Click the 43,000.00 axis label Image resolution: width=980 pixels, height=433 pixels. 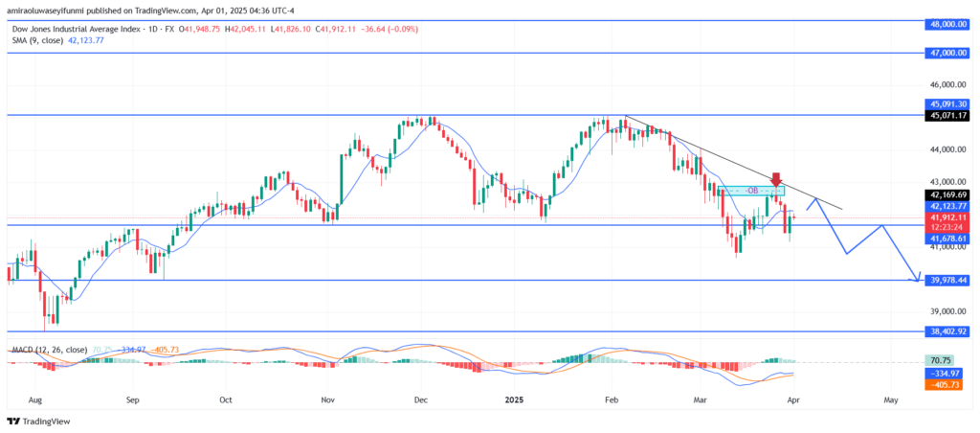click(x=949, y=182)
